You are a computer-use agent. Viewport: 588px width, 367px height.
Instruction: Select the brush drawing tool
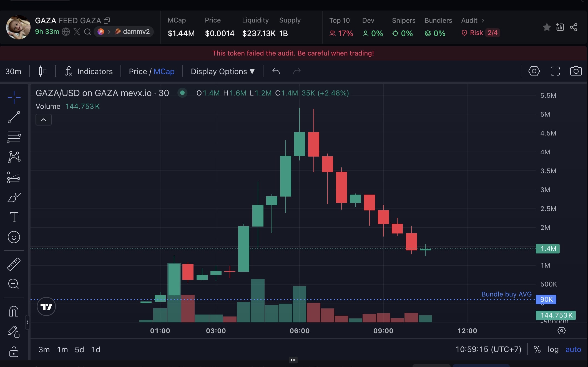14,197
